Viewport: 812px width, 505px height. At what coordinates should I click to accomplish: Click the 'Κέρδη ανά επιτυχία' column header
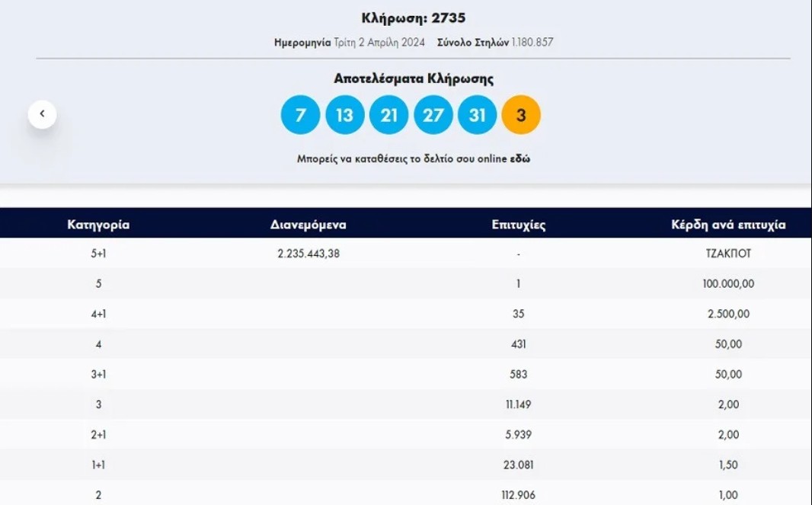[x=728, y=224]
